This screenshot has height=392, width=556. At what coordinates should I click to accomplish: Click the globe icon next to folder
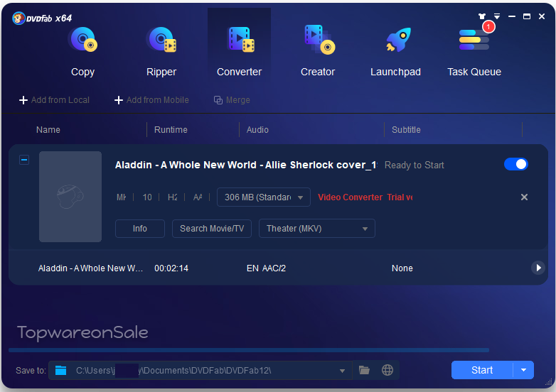(387, 371)
